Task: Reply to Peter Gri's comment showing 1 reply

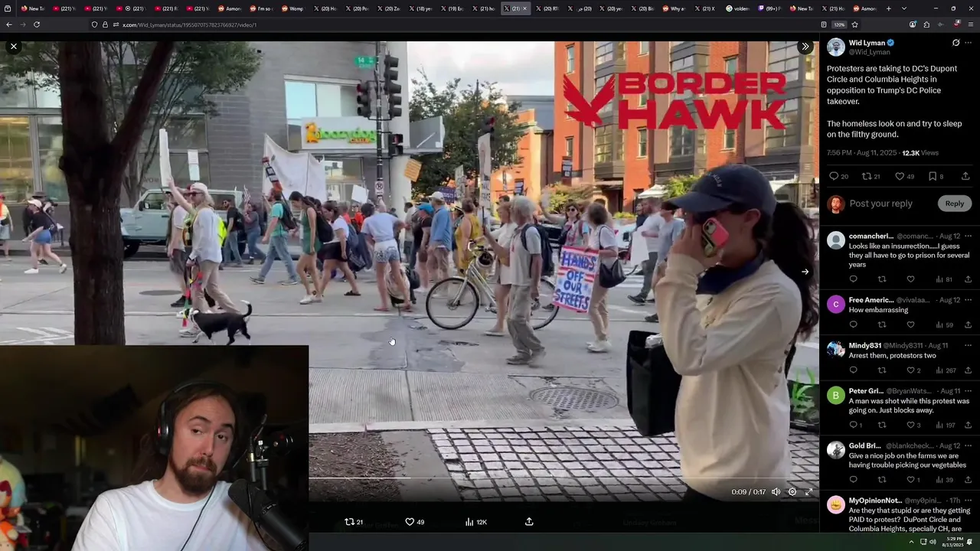Action: 855,425
